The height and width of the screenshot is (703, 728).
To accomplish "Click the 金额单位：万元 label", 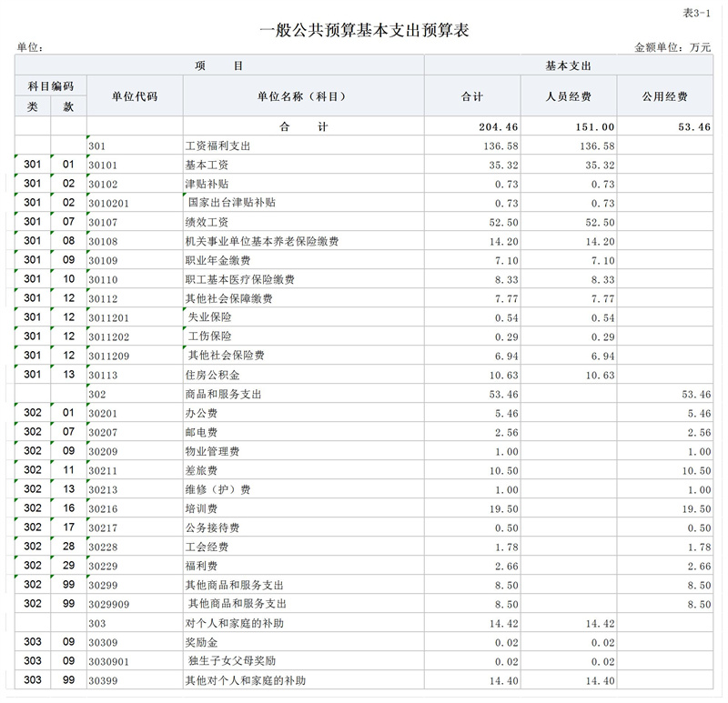I will 672,44.
